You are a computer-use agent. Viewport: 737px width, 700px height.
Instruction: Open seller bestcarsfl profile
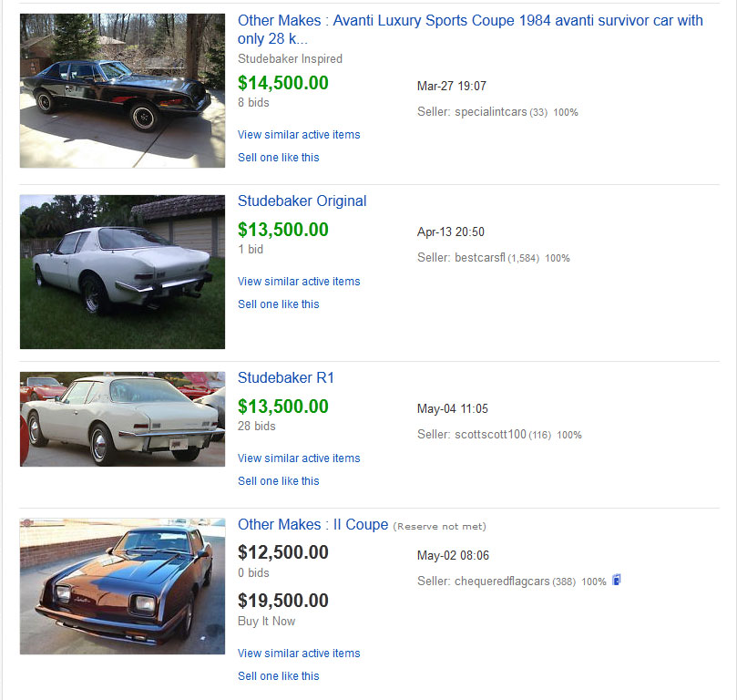pos(479,258)
